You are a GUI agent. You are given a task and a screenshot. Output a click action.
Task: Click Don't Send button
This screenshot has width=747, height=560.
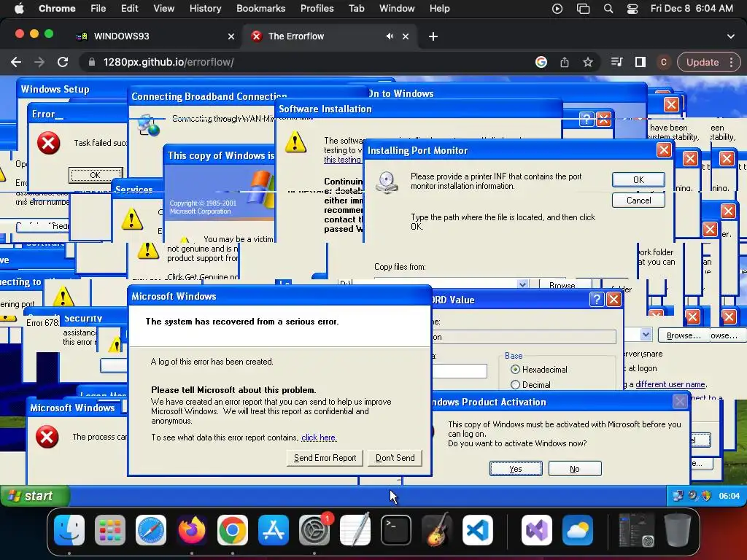pos(395,458)
